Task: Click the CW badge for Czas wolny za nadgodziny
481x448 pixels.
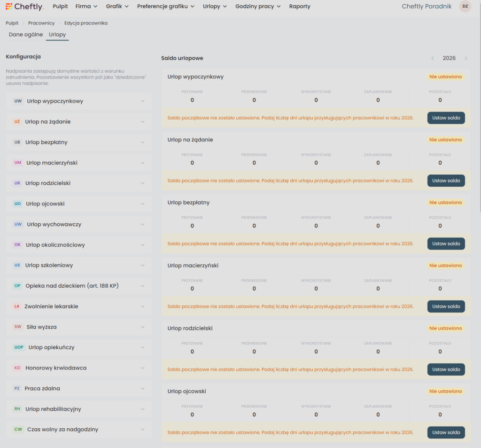Action: [18, 429]
